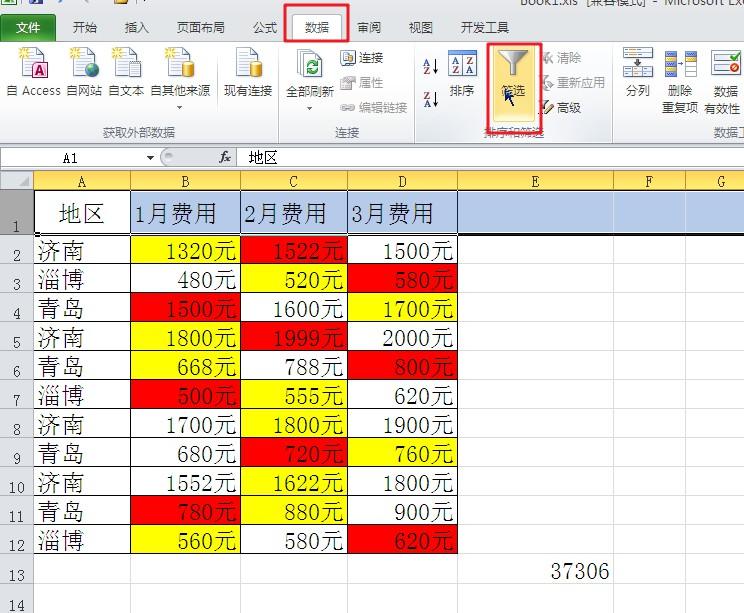
Task: Select row 13 header
Action: 17,570
